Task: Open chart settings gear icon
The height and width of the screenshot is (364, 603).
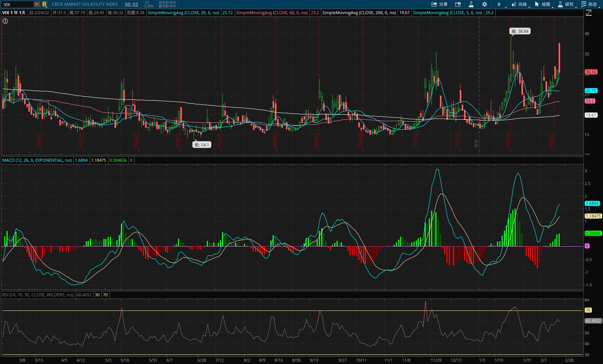Action: (x=485, y=4)
